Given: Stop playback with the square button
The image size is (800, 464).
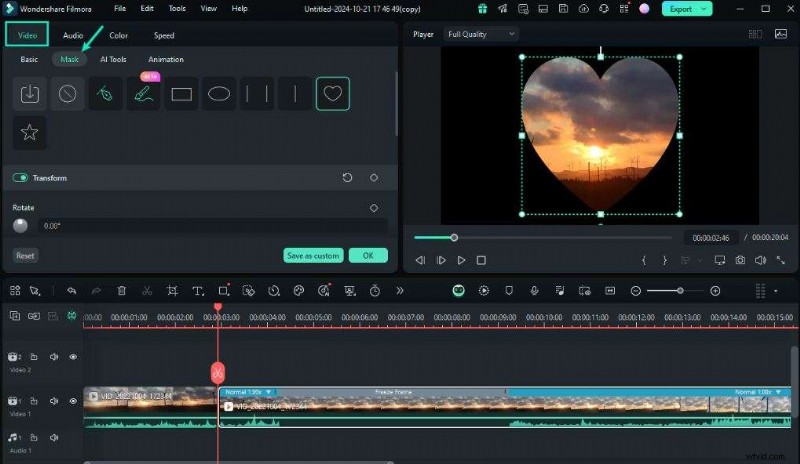Looking at the screenshot, I should pos(481,260).
